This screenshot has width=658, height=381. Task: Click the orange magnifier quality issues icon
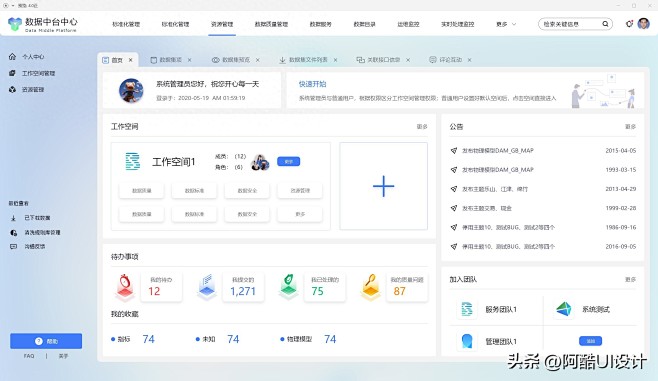tap(371, 287)
